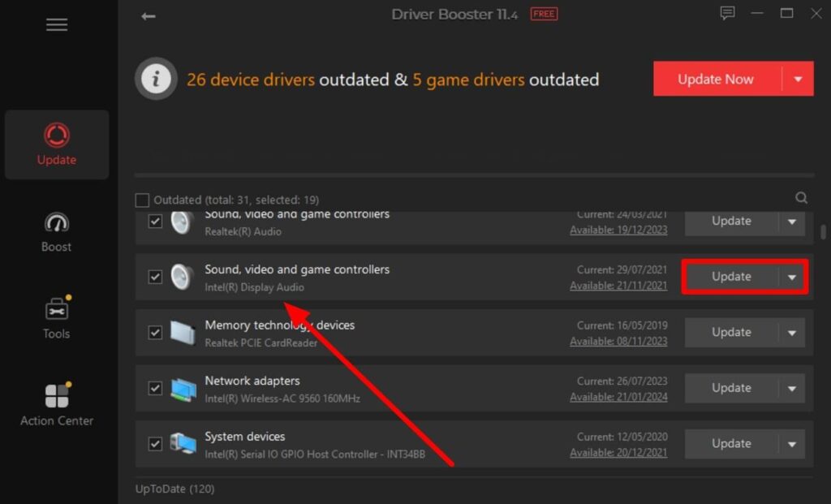Open Available: 20/12/2021 version link

pos(618,453)
